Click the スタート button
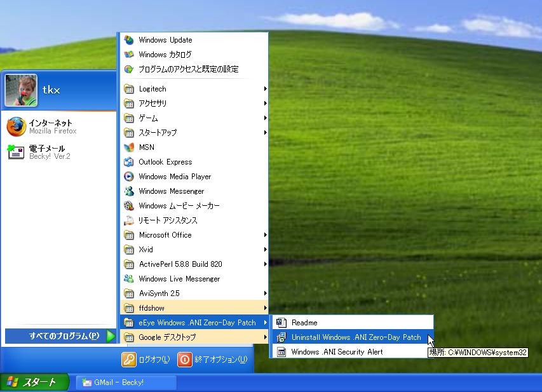Image resolution: width=542 pixels, height=392 pixels. tap(34, 382)
